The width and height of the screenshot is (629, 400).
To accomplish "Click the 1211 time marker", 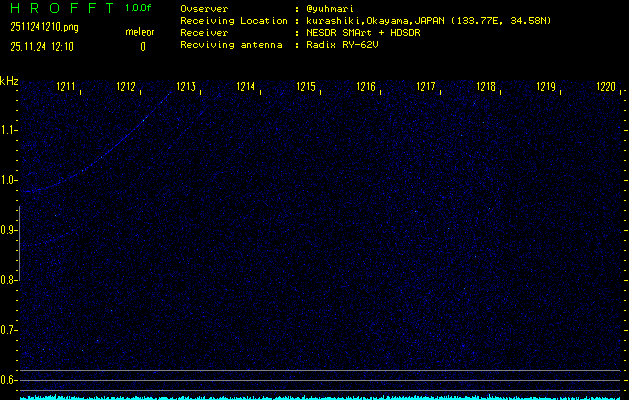I will (x=67, y=88).
